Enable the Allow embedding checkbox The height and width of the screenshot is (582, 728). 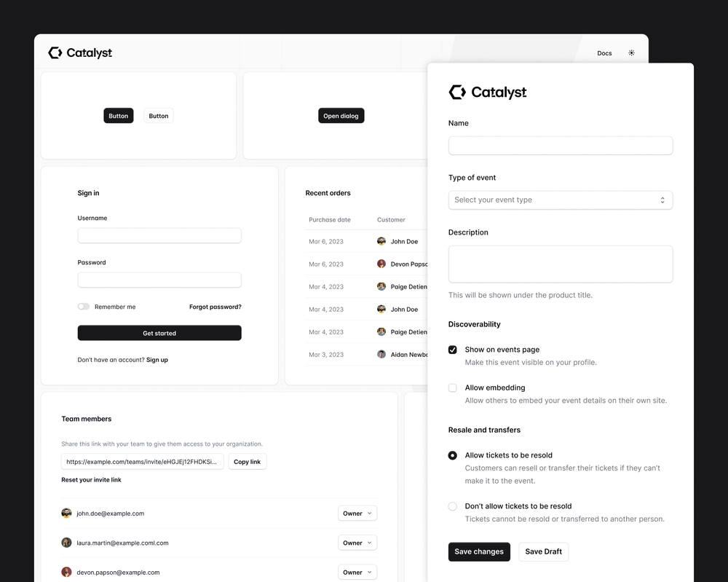(x=453, y=388)
